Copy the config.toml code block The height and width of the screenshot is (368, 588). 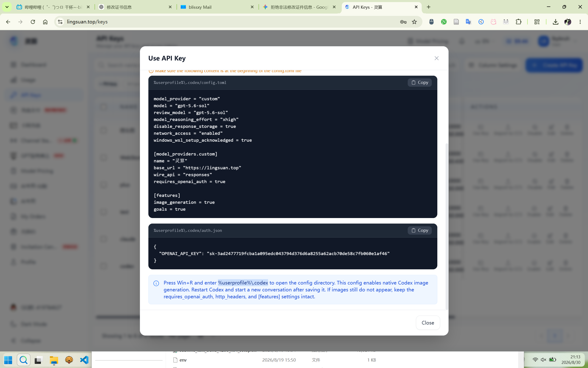420,83
